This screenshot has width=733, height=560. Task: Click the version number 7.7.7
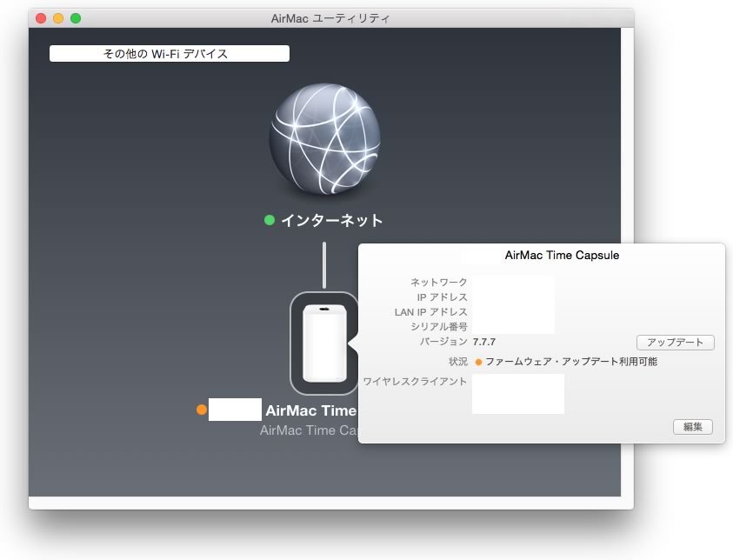click(484, 342)
